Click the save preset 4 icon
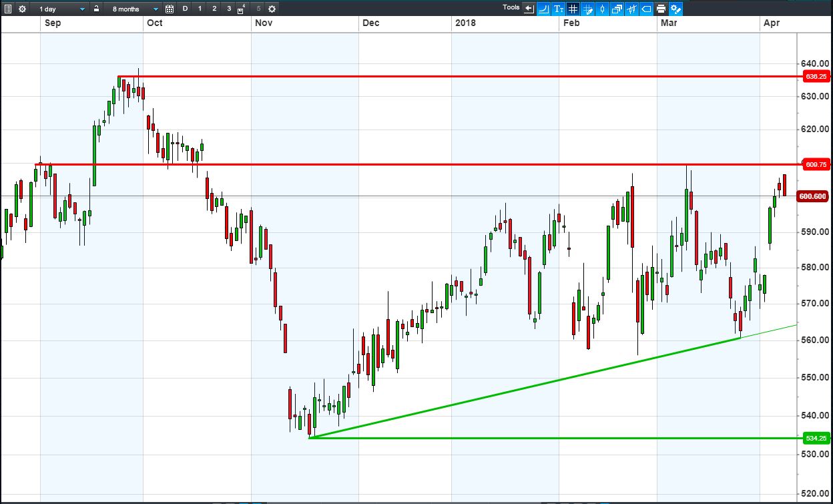This screenshot has height=504, width=833. 242,9
